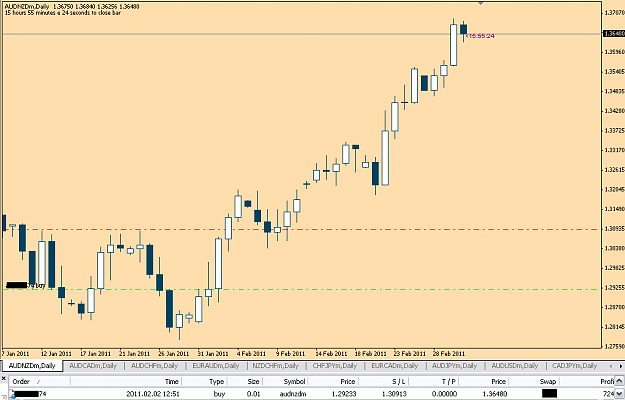Click the right arrow to scroll chart tabs
This screenshot has width=625, height=400.
[x=620, y=366]
